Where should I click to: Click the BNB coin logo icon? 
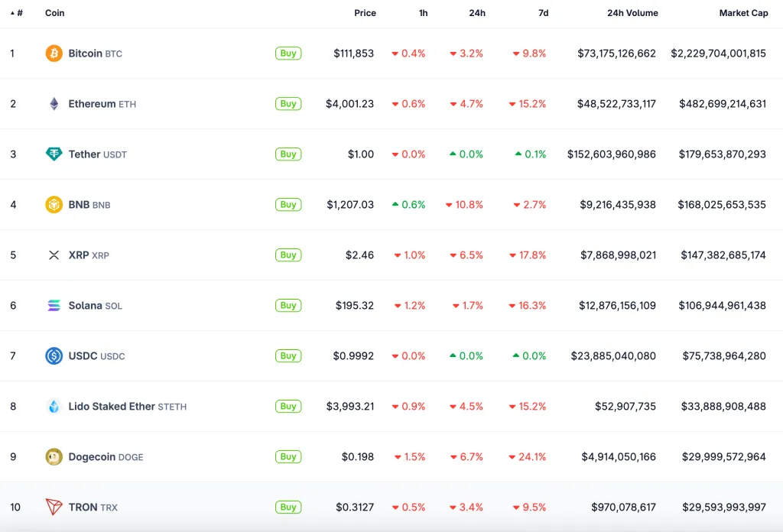click(54, 205)
